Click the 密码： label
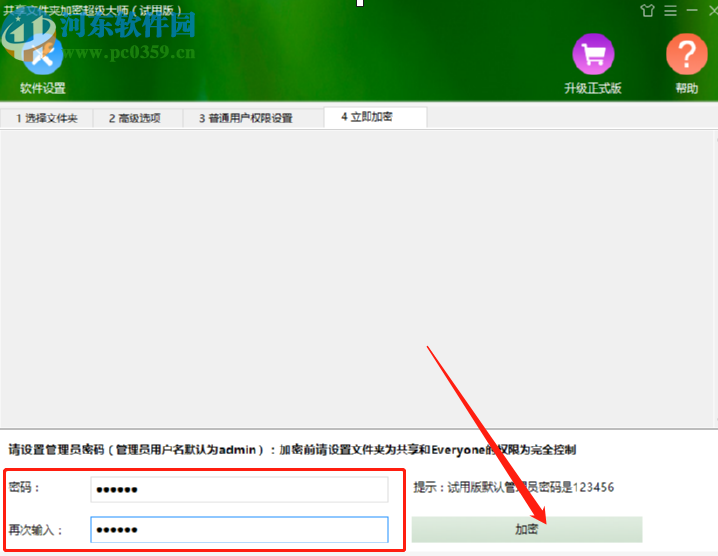 tap(24, 487)
